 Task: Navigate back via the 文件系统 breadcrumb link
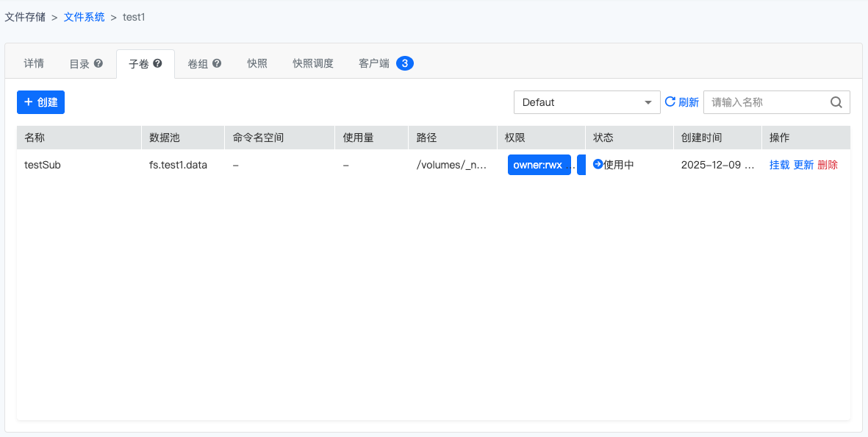83,16
